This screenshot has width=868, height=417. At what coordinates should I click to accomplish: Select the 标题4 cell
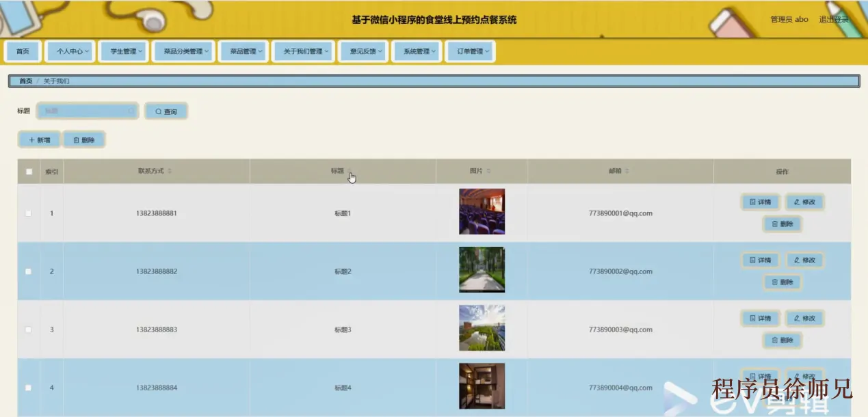point(343,388)
